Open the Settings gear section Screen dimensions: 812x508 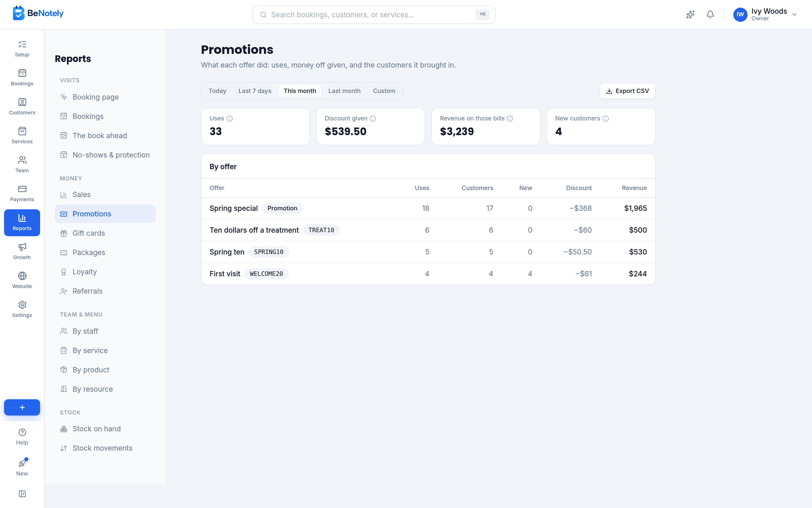pyautogui.click(x=22, y=309)
